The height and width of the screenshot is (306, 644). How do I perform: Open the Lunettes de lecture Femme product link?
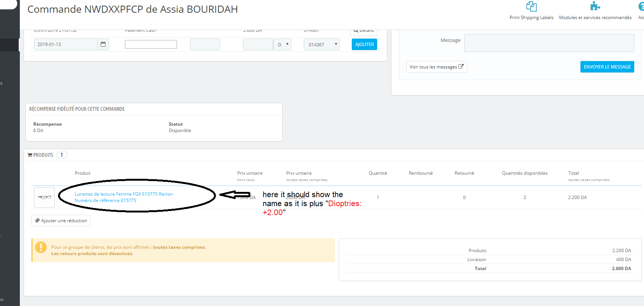click(123, 194)
